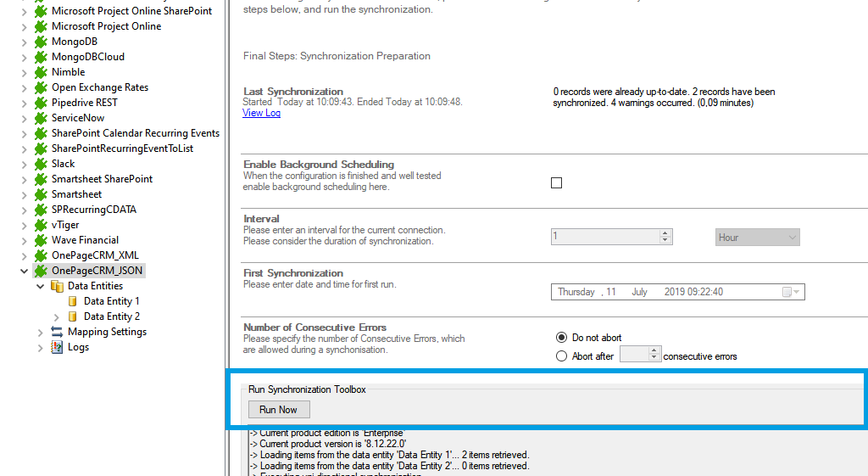868x476 pixels.
Task: Select the 'Abort after' radio button
Action: (561, 356)
